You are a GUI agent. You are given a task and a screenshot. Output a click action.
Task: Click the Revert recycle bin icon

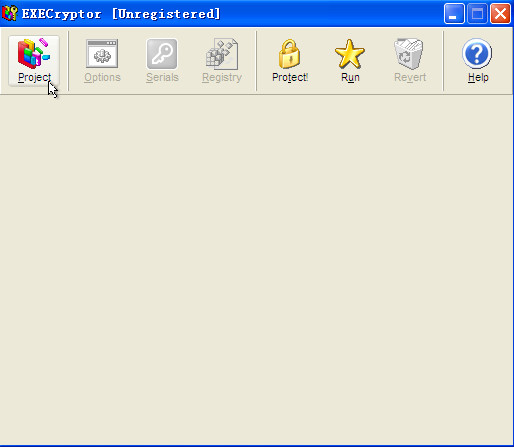coord(409,54)
